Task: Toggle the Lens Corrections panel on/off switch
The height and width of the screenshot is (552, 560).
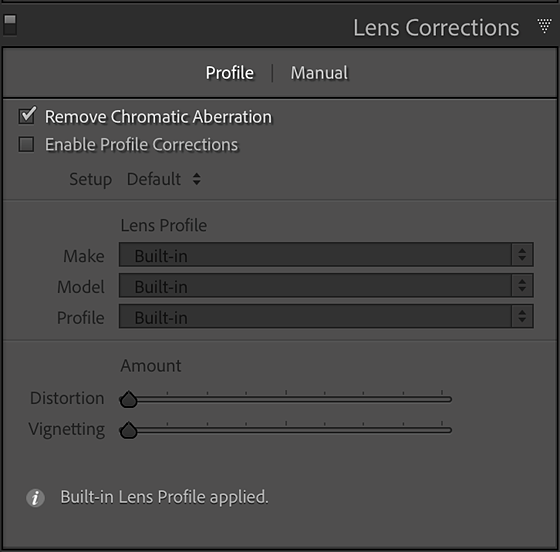Action: coord(10,25)
